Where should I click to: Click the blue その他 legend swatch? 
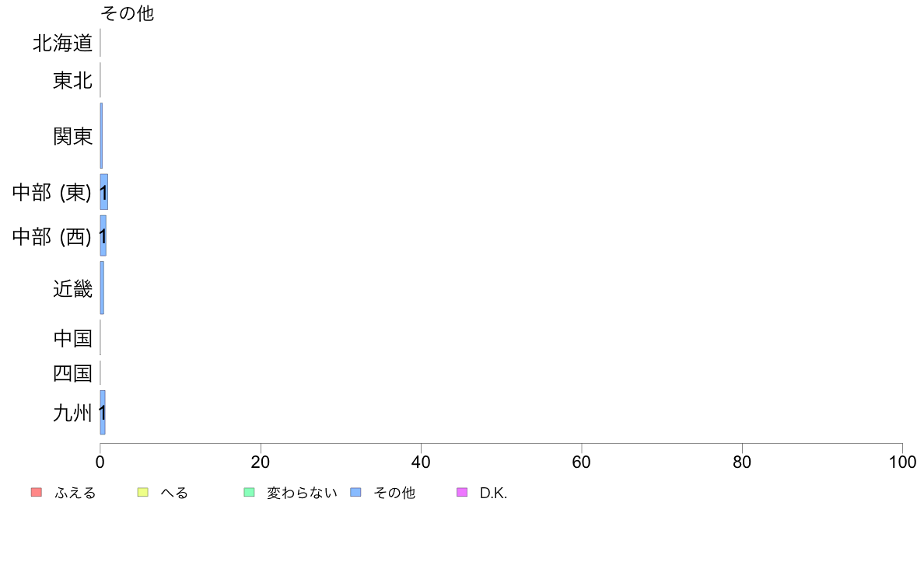pos(356,493)
